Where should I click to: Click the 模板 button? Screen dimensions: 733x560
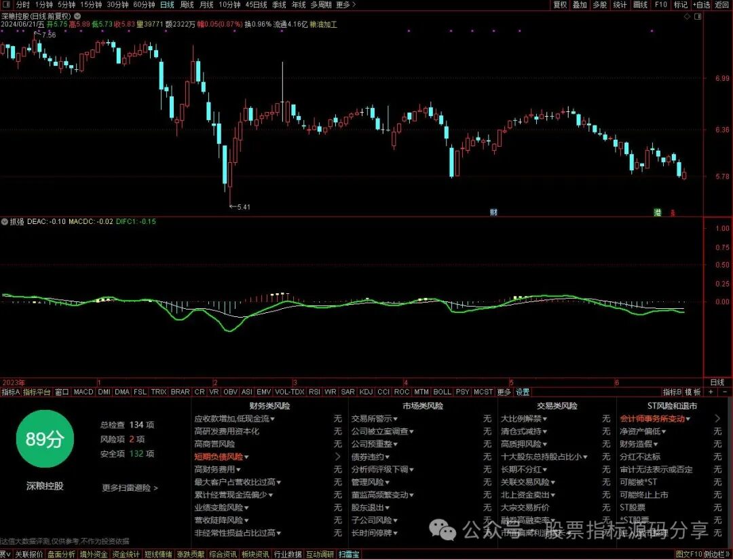click(x=693, y=392)
